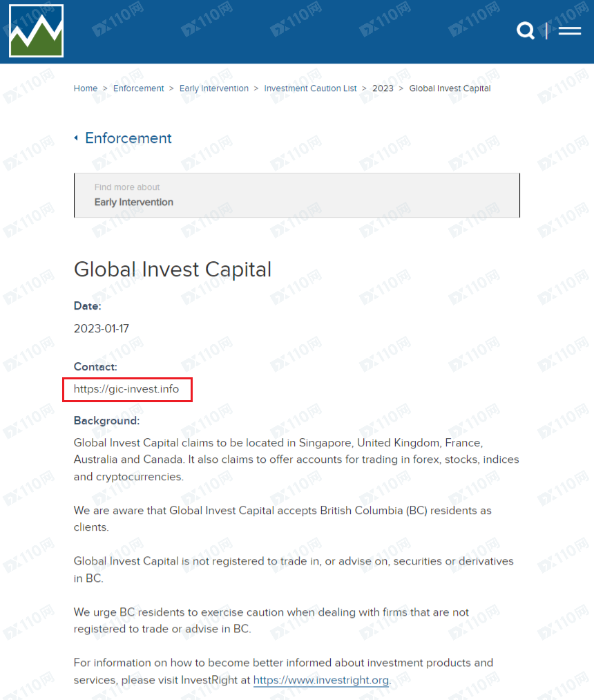Open Investment Caution List breadcrumb
This screenshot has height=700, width=594.
[310, 88]
